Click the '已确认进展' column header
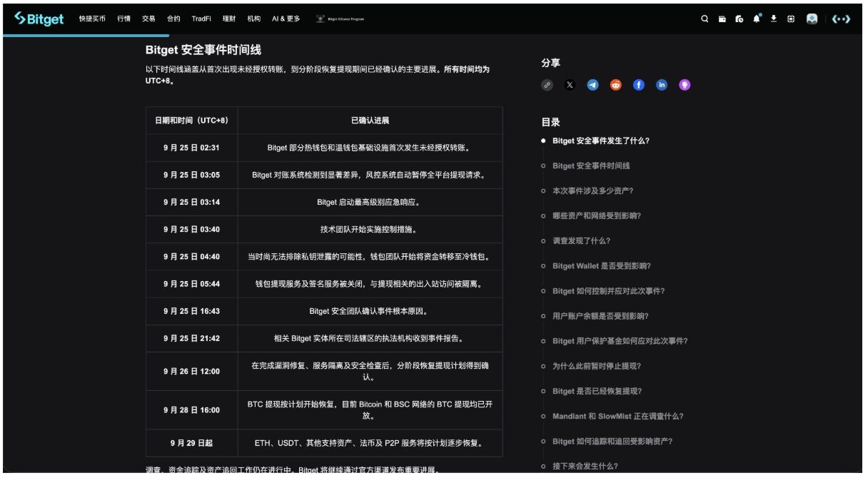The image size is (868, 478). 370,121
